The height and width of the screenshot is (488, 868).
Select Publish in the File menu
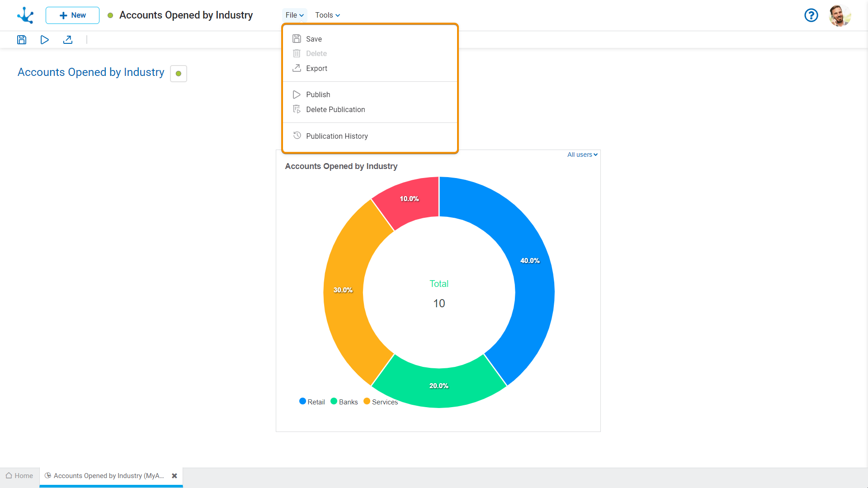[318, 94]
